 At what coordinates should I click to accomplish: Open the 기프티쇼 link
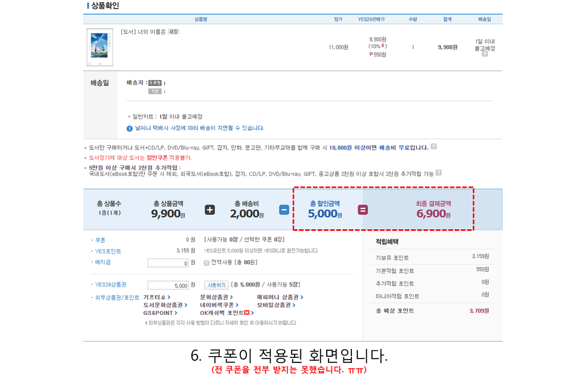tap(157, 298)
